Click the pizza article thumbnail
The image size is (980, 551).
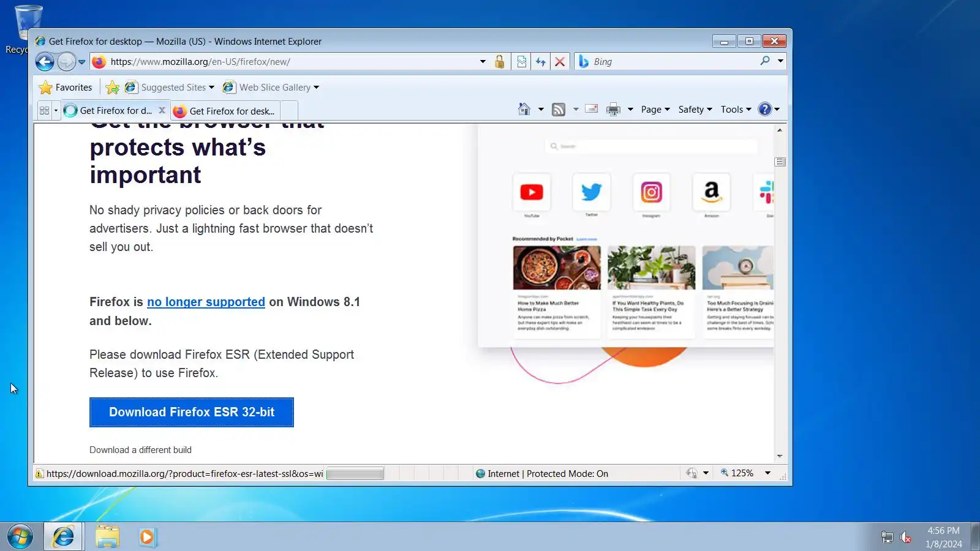tap(557, 268)
